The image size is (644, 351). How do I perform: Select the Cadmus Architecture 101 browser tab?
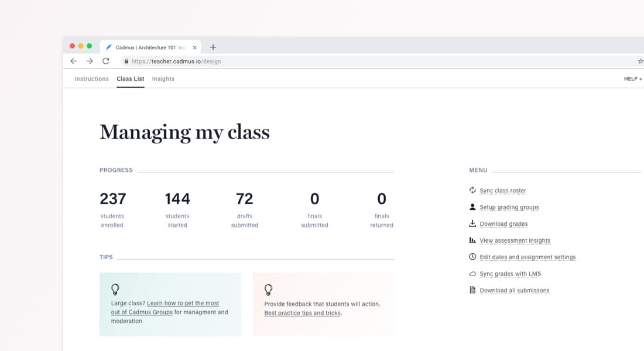click(150, 47)
